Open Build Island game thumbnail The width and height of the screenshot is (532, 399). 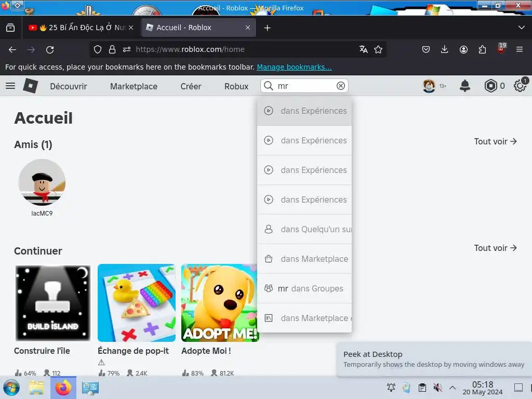pos(53,303)
